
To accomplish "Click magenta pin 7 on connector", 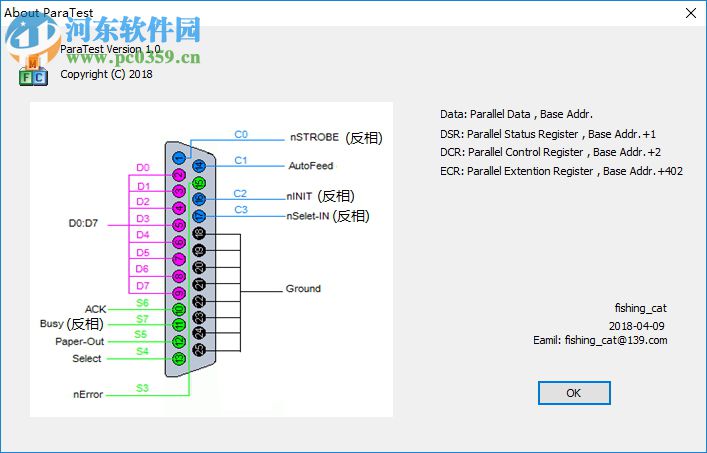I will coord(179,259).
